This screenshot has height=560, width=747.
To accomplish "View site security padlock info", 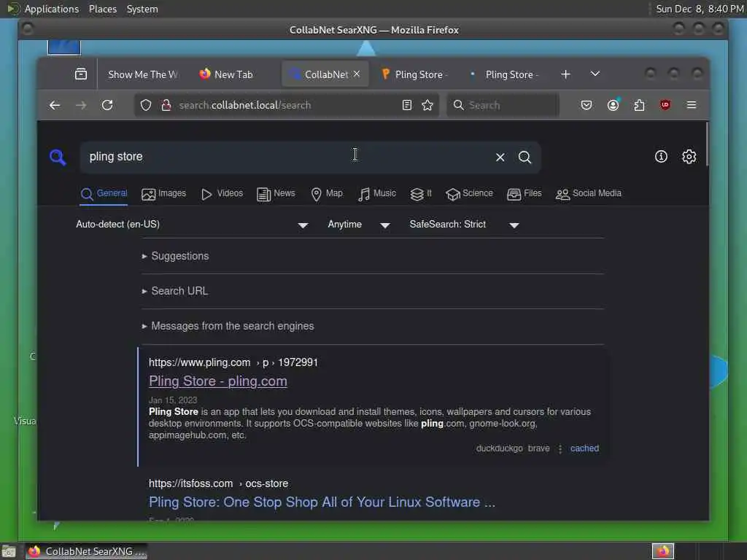I will (166, 105).
